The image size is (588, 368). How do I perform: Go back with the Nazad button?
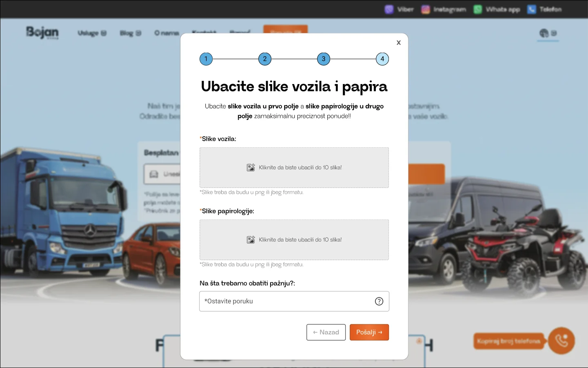click(x=326, y=332)
